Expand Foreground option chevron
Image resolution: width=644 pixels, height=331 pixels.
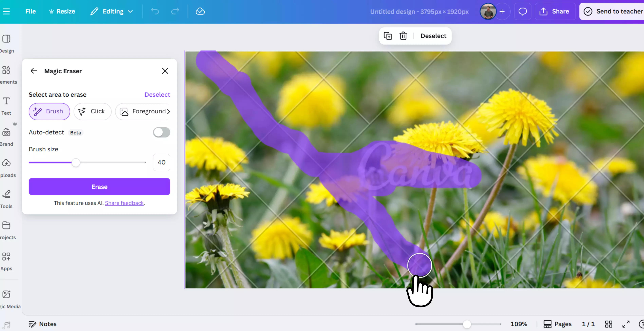coord(169,111)
